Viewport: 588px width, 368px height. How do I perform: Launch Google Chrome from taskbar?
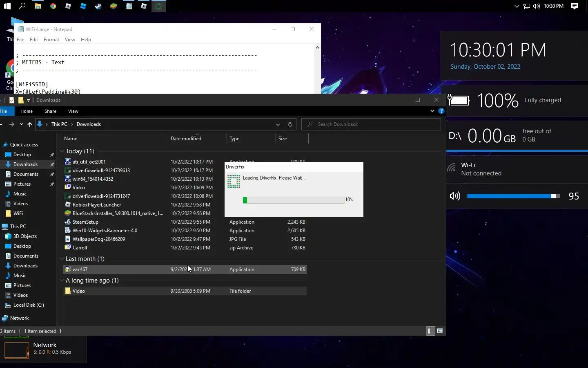pyautogui.click(x=53, y=6)
